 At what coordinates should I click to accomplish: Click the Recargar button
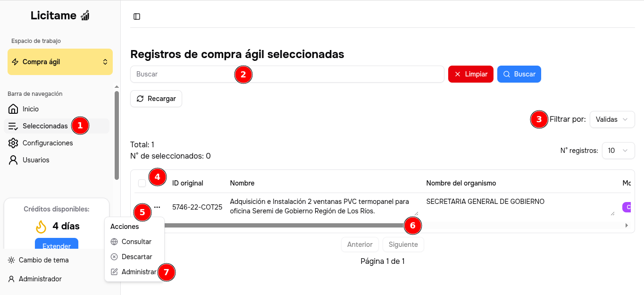[x=156, y=99]
